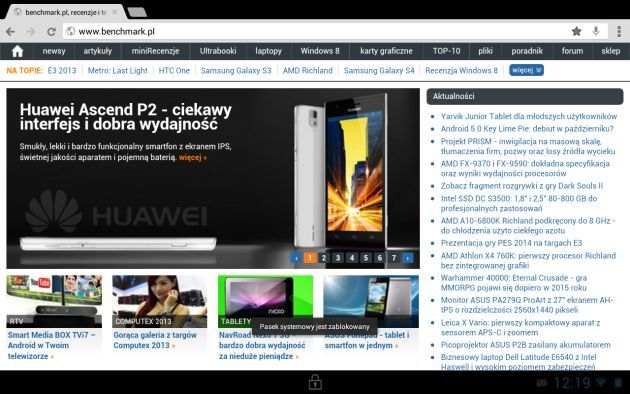Select slide 1 in the slider pager
Viewport: 630px width, 394px height.
pyautogui.click(x=310, y=258)
